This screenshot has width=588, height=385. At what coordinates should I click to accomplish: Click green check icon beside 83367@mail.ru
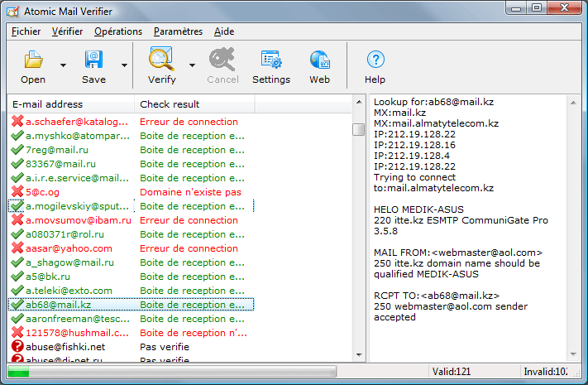tap(17, 164)
